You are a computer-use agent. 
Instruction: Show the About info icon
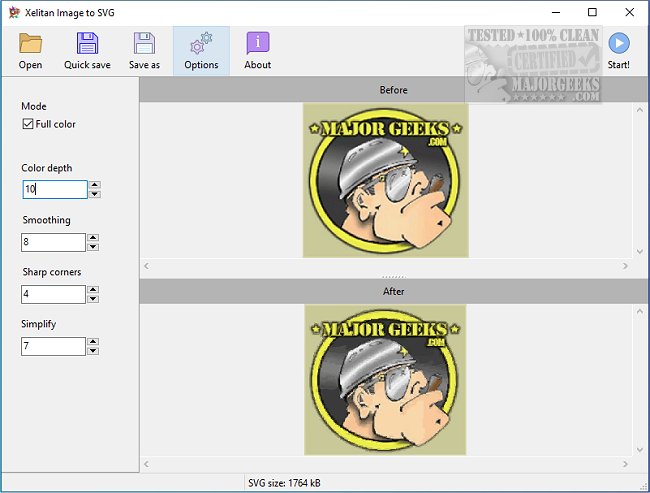coord(258,43)
